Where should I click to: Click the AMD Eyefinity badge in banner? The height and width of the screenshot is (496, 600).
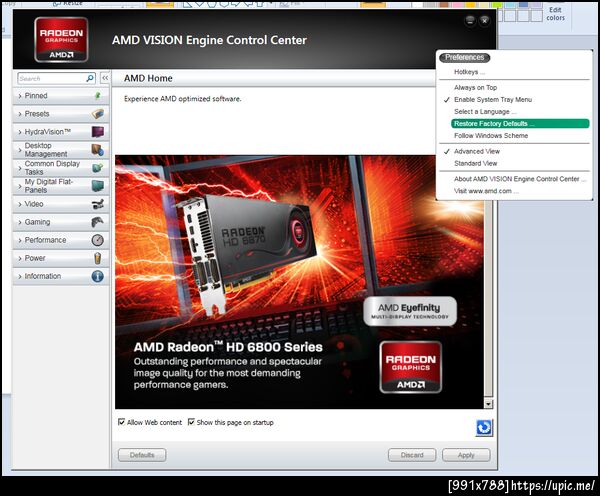(x=410, y=311)
